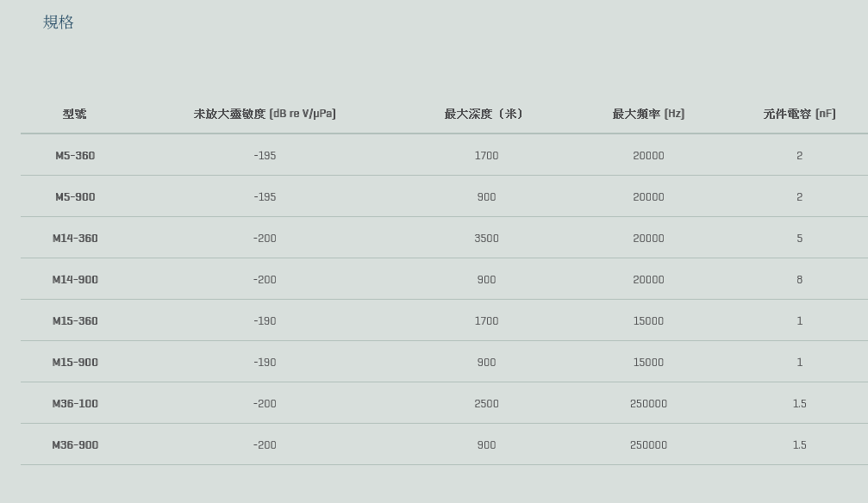Image resolution: width=868 pixels, height=503 pixels.
Task: Click M36-100's 250000 max frequency cell
Action: (x=648, y=404)
